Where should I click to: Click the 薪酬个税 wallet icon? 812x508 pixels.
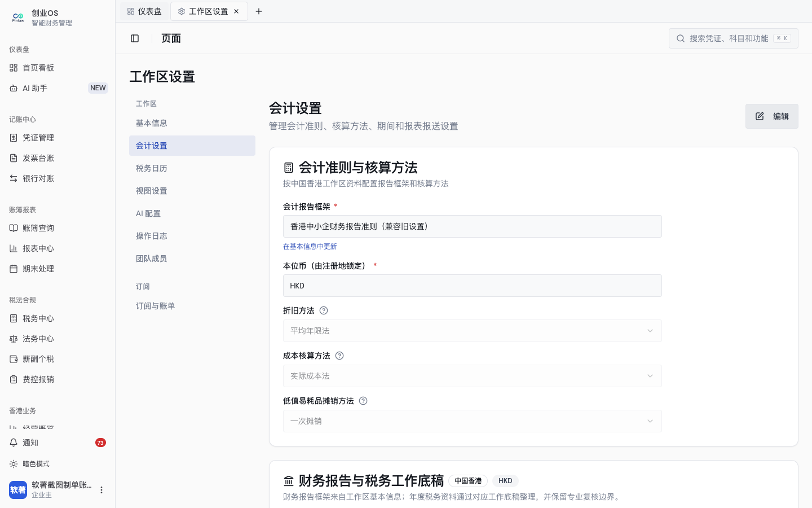(14, 359)
